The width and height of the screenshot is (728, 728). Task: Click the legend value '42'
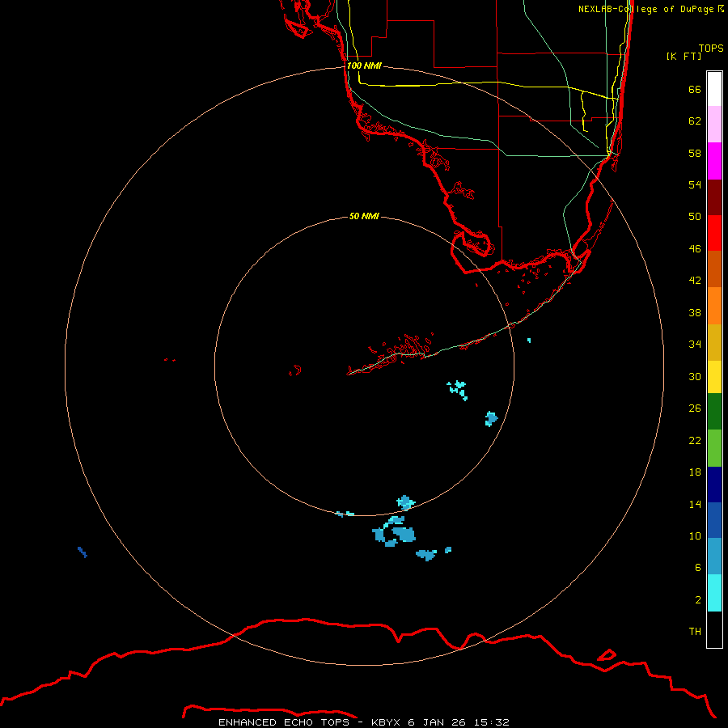point(695,281)
